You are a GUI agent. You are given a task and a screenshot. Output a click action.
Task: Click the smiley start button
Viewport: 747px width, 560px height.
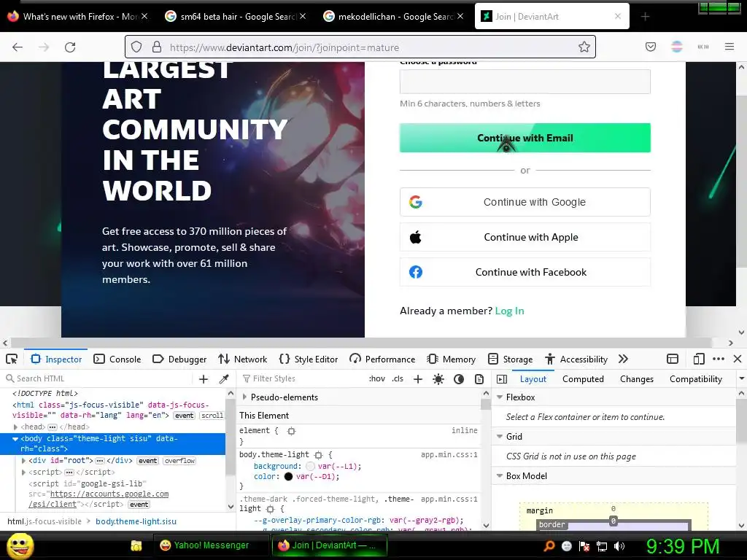pos(20,545)
